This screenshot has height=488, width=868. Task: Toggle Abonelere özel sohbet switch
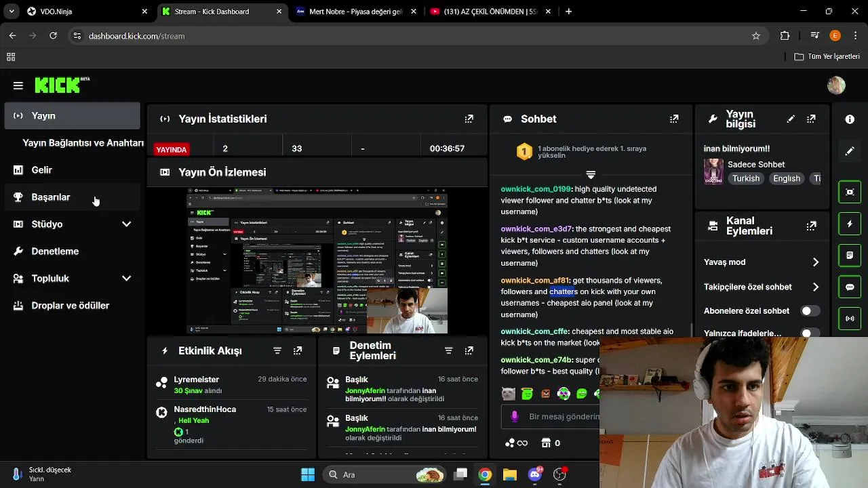[810, 311]
